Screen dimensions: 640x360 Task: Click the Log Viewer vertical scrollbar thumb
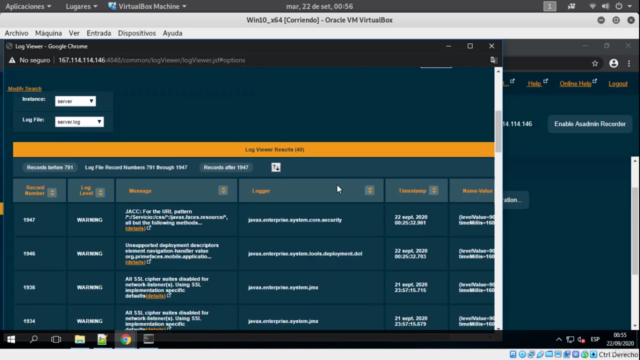point(498,131)
